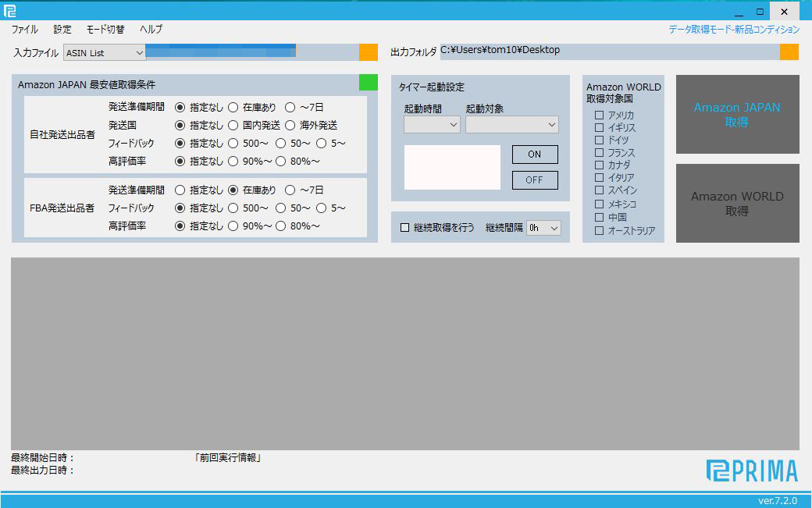The height and width of the screenshot is (508, 812).
Task: Click the Amazon JAPAN 取得 button
Action: pos(737,115)
